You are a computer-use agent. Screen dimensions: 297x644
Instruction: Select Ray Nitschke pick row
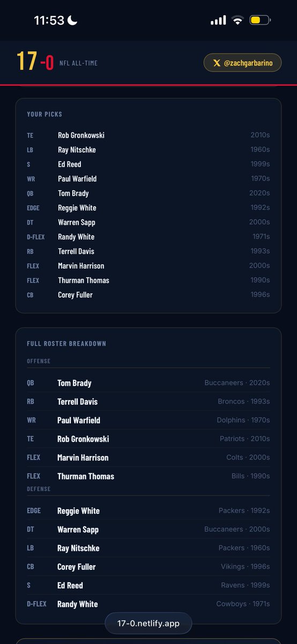(148, 150)
